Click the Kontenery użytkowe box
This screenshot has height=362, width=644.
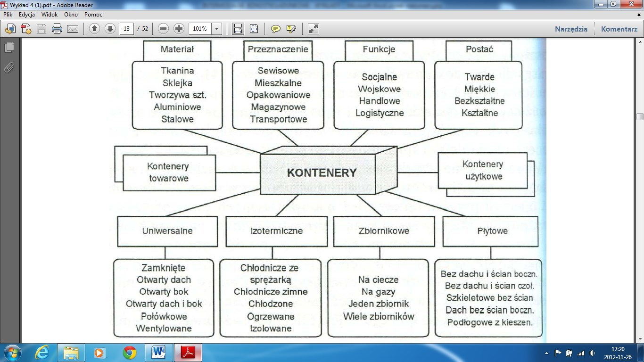482,170
